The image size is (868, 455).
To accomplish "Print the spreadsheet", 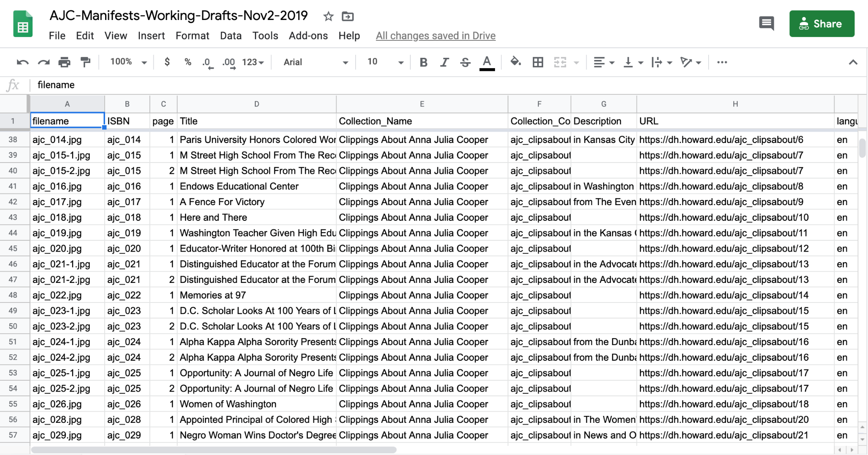I will [64, 62].
